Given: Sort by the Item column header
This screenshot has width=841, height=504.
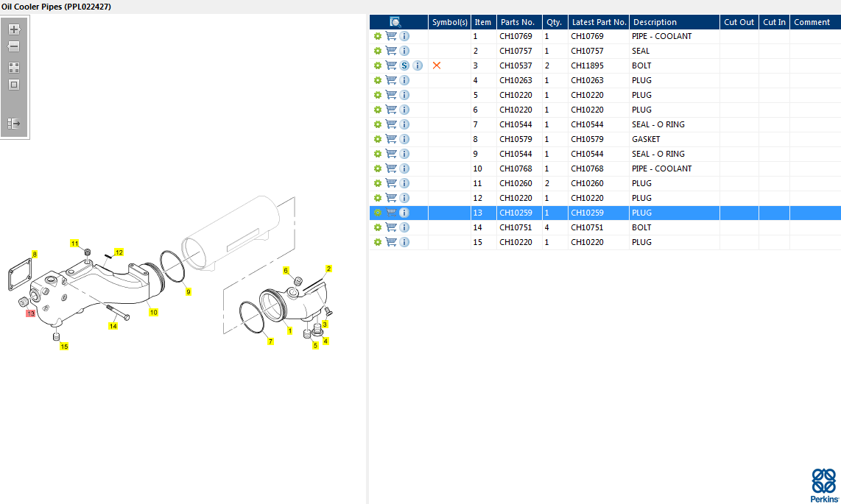Looking at the screenshot, I should pyautogui.click(x=483, y=22).
